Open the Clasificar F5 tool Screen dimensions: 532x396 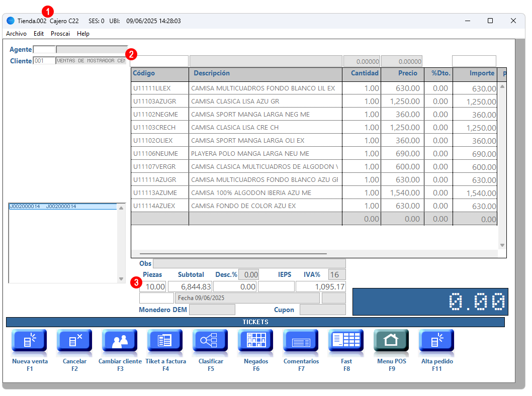(211, 341)
